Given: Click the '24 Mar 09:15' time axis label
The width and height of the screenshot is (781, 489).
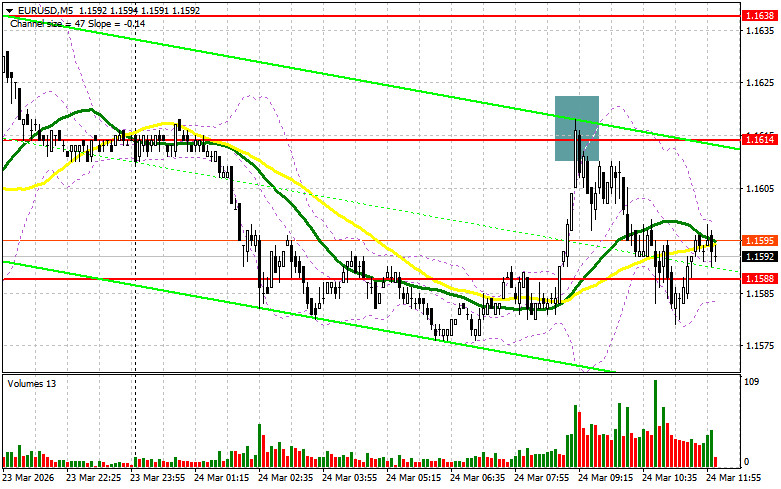Looking at the screenshot, I should click(x=605, y=478).
